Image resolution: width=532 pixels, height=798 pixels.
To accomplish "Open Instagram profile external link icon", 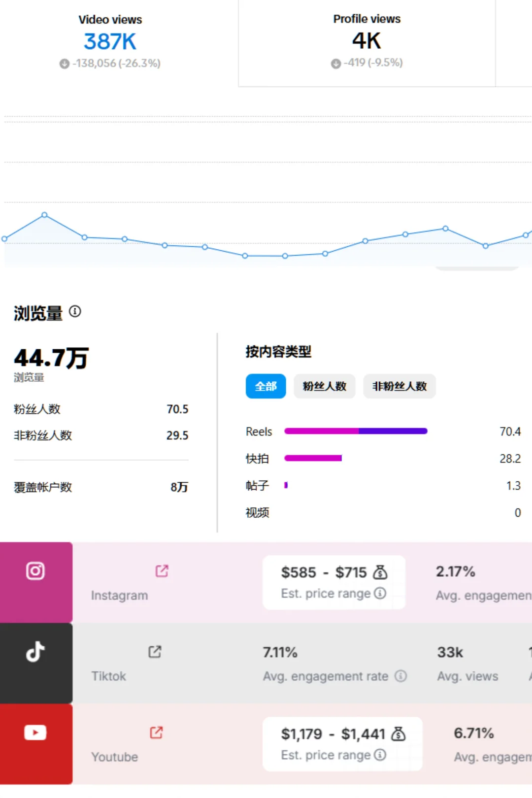I will pos(162,570).
